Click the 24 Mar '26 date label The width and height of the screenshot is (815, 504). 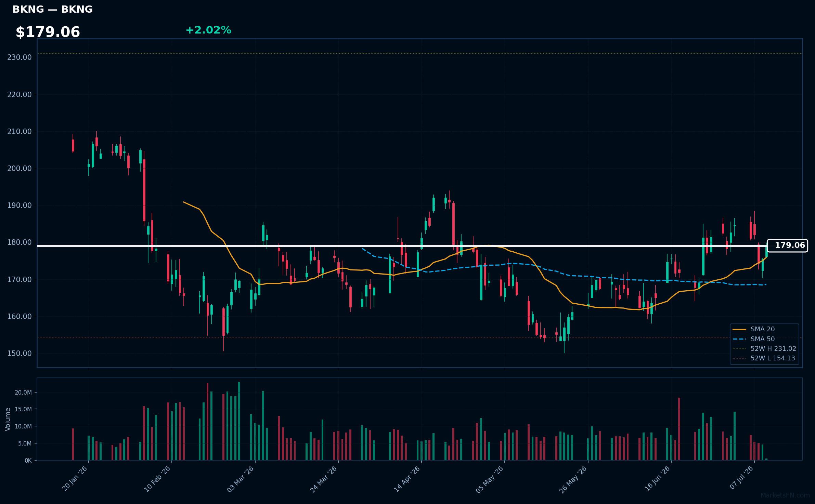324,479
